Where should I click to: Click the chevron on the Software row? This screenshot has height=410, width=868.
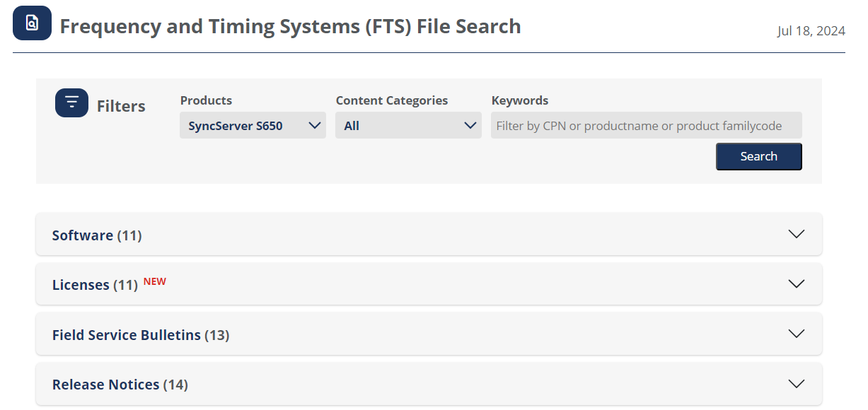coord(796,234)
